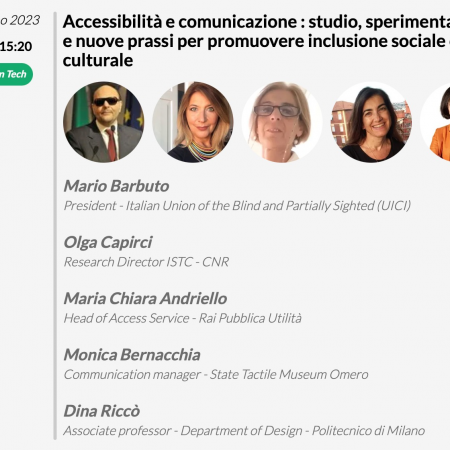
Task: Open Olga Capirci's speaker name link
Action: click(x=108, y=242)
